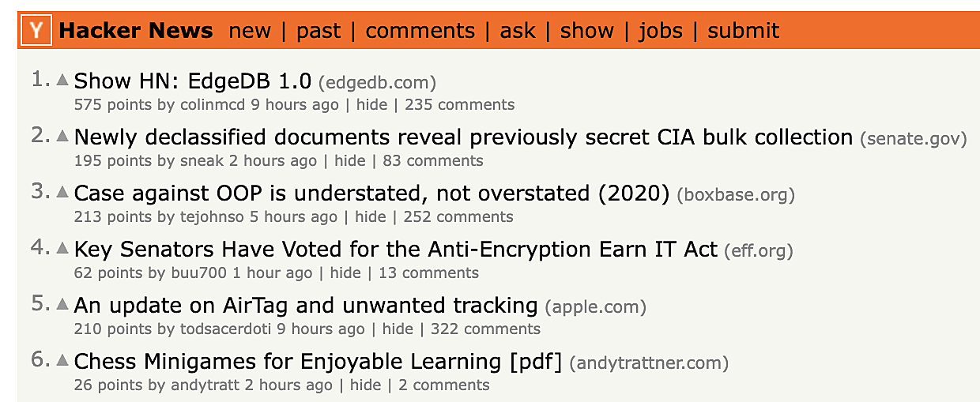
Task: Upvote the Anti-Encryption Earn IT Act story
Action: (x=62, y=248)
